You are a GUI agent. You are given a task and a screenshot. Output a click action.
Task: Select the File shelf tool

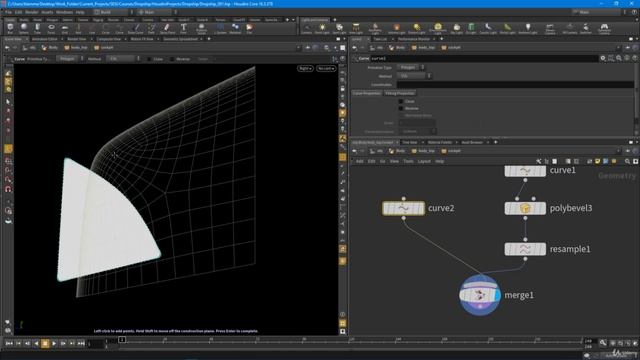(x=249, y=29)
